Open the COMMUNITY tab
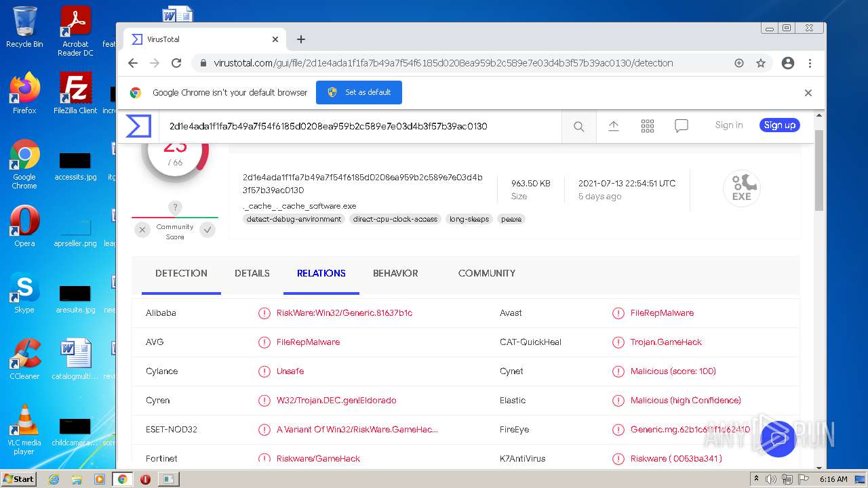The height and width of the screenshot is (488, 868). pos(487,274)
